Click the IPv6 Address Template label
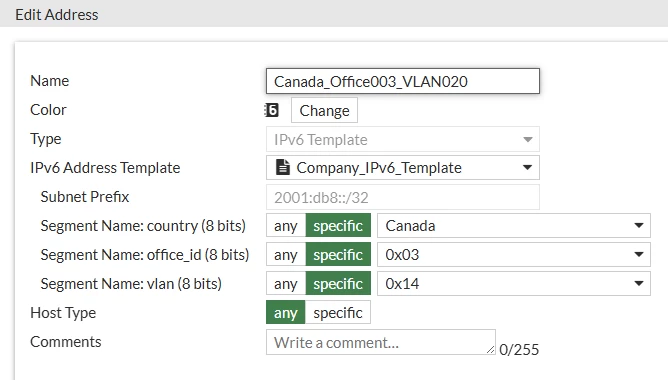Image resolution: width=668 pixels, height=380 pixels. (x=105, y=167)
